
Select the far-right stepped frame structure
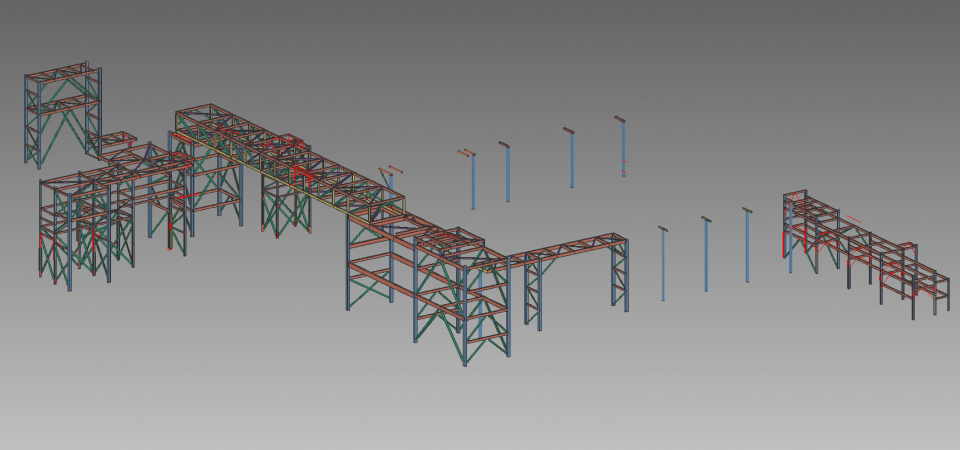coord(865,255)
